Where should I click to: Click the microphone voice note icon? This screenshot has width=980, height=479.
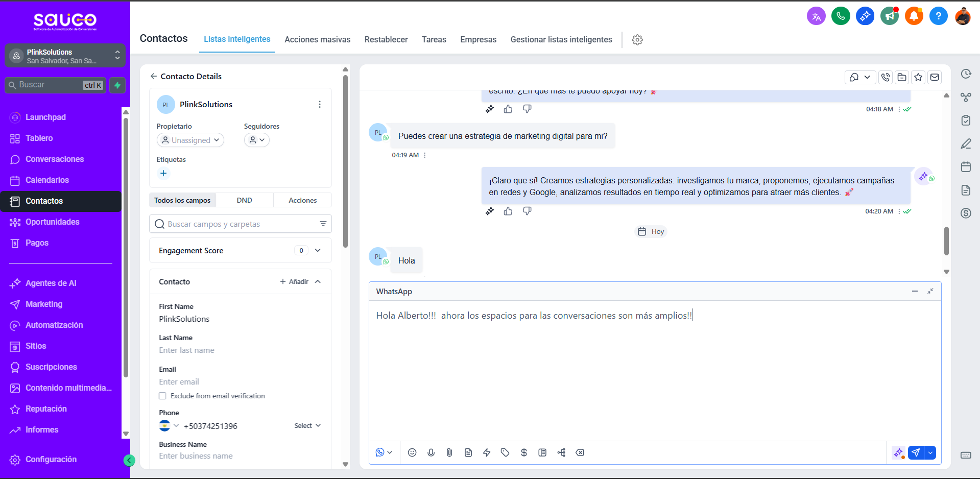click(431, 452)
